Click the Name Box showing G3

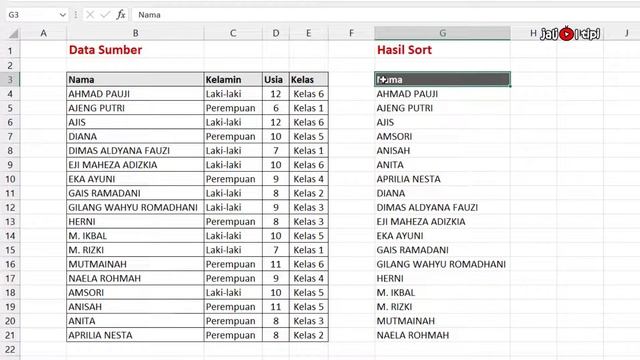pyautogui.click(x=32, y=15)
